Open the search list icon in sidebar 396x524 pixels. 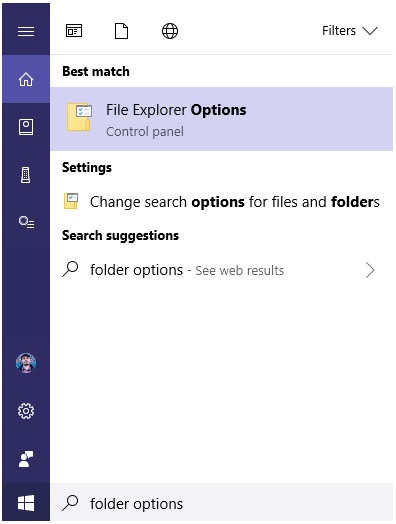[26, 222]
